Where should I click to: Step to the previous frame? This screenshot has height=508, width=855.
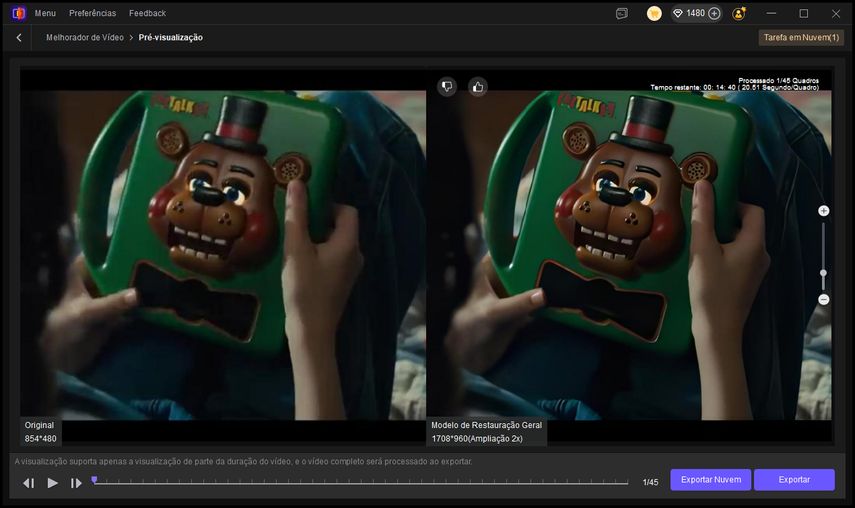pos(28,483)
